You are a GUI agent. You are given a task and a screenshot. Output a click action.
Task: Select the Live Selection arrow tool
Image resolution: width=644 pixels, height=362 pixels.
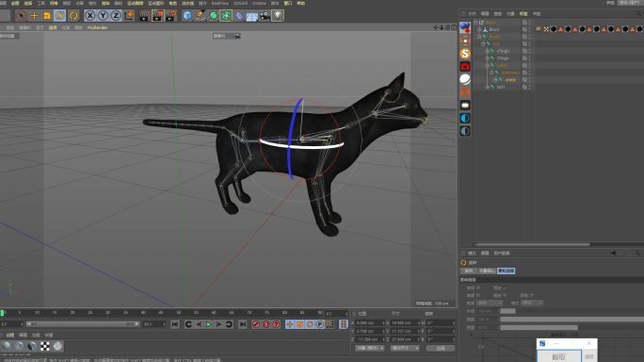coord(21,16)
